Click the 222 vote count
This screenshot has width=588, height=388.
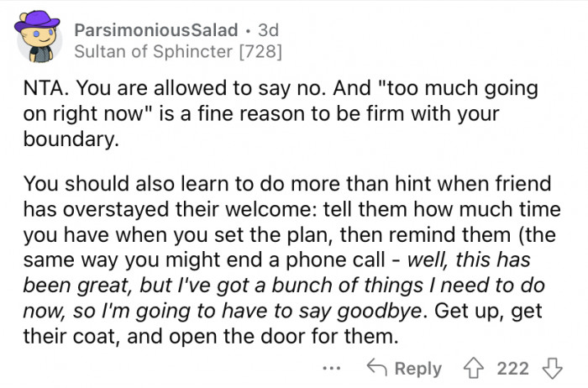pos(513,368)
